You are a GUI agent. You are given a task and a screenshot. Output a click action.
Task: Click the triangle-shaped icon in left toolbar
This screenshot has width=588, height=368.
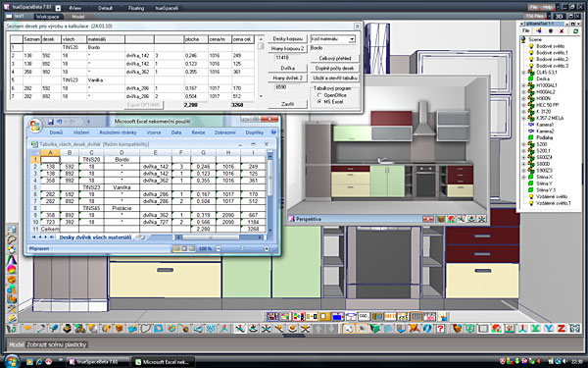pyautogui.click(x=12, y=259)
